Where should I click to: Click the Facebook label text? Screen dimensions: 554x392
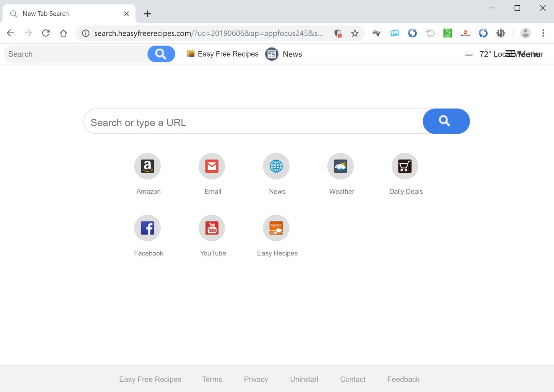148,253
